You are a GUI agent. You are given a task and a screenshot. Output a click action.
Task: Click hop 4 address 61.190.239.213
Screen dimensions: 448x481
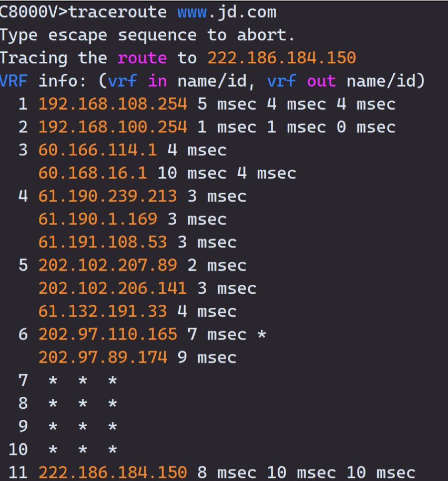(x=108, y=196)
